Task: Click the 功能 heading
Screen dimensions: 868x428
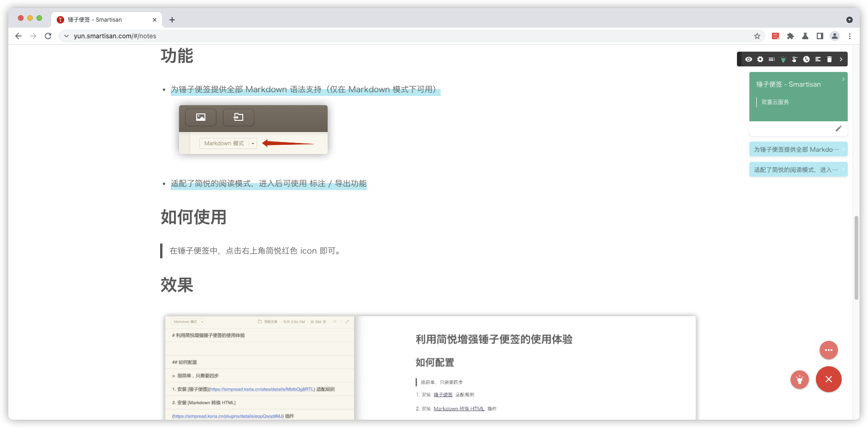Action: coord(177,56)
